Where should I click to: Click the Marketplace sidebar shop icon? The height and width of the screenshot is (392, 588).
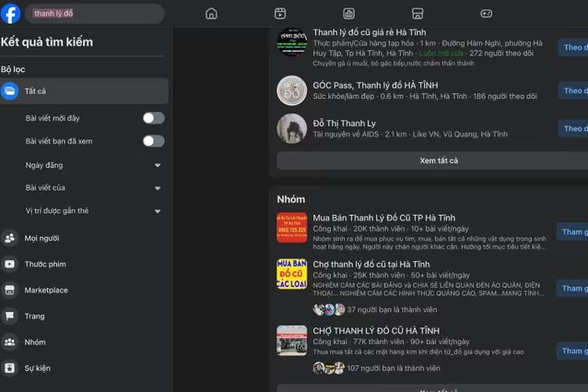tap(10, 290)
